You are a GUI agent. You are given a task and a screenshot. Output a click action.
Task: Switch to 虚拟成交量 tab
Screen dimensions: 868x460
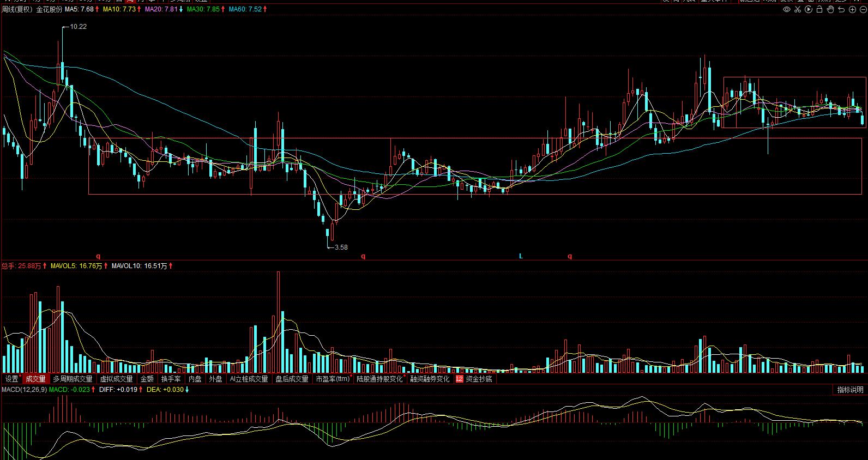pyautogui.click(x=116, y=379)
